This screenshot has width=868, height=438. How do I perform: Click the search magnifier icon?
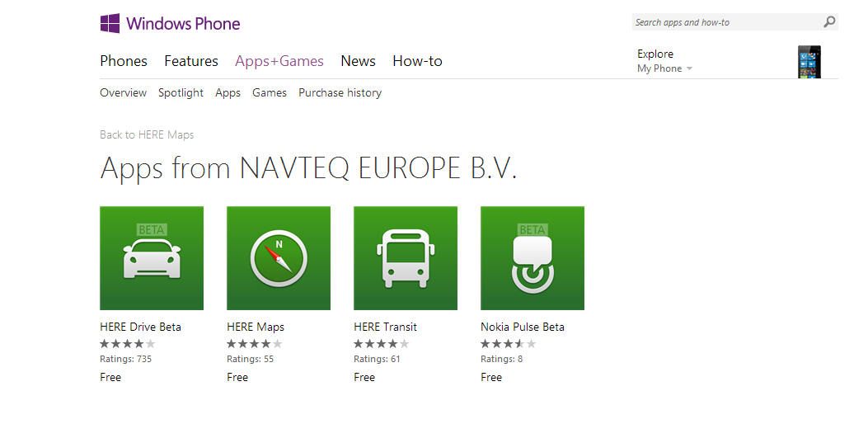tap(829, 22)
